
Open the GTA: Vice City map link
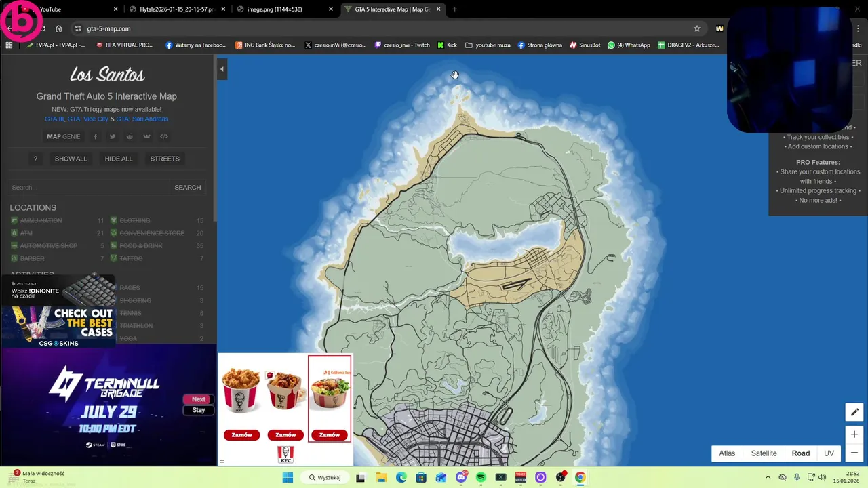tap(87, 119)
